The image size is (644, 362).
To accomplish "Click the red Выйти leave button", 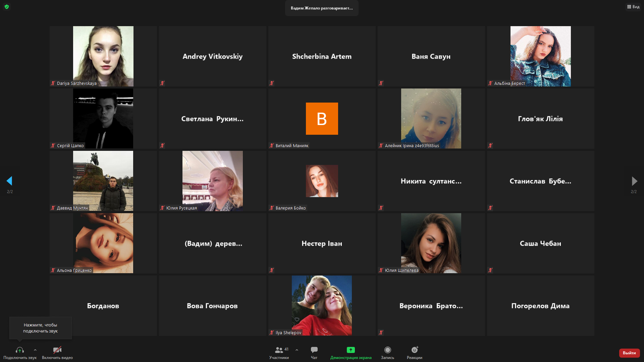I will coord(629,353).
